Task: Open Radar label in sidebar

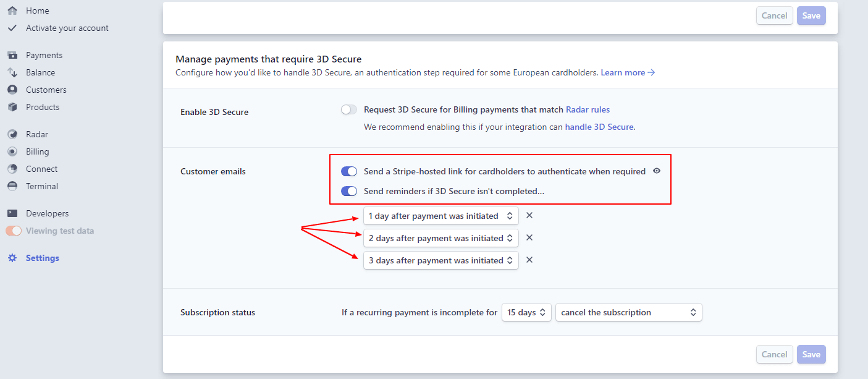Action: point(37,134)
